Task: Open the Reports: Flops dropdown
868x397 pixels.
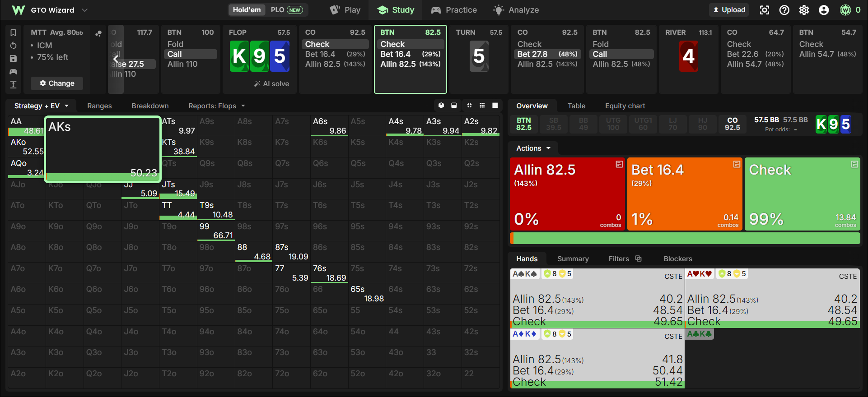Action: pos(217,106)
